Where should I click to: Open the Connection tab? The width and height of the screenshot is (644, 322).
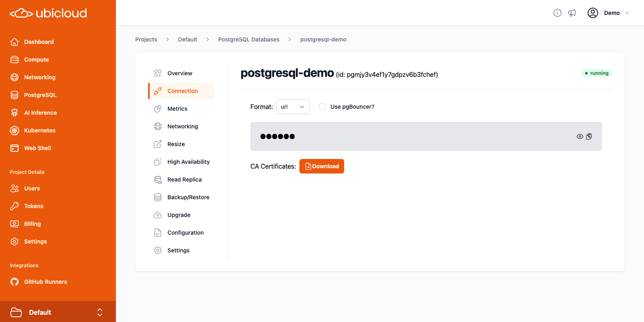click(182, 91)
